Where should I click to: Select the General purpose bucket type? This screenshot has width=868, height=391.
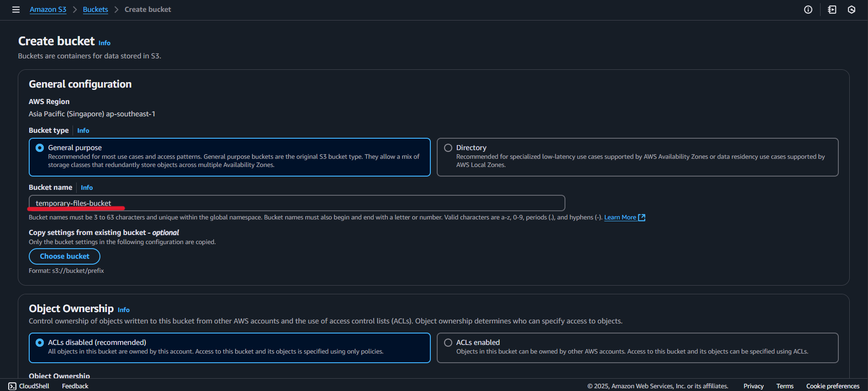pyautogui.click(x=230, y=157)
